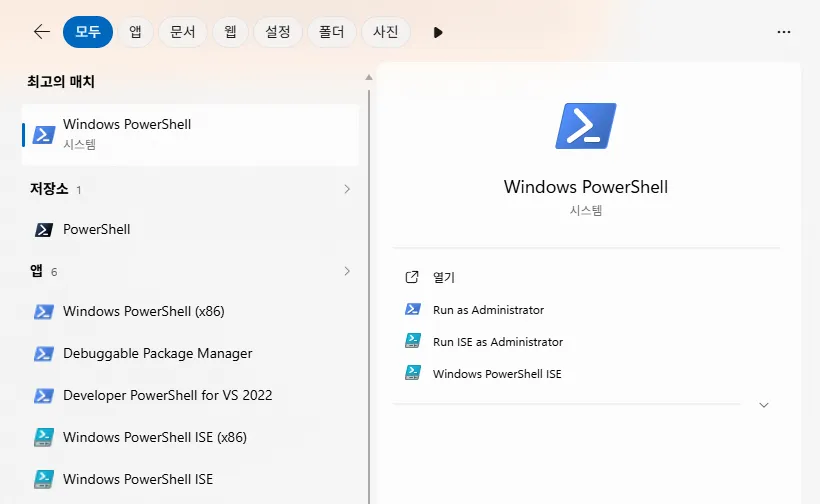Expand more actions with the down chevron
820x504 pixels.
click(764, 405)
